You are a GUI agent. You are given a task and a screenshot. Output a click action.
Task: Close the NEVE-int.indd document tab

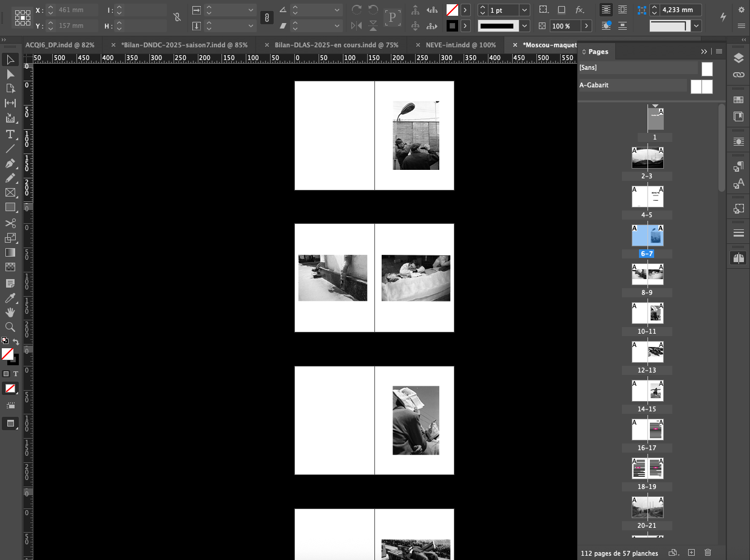tap(418, 45)
